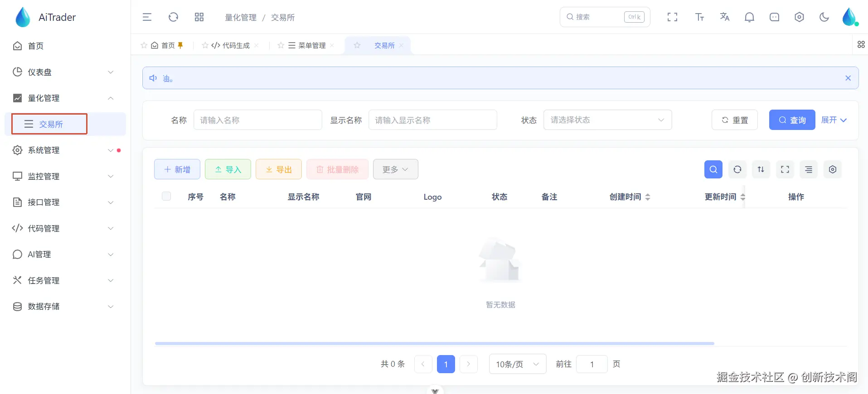
Task: Click the horizontal table scrollbar
Action: point(434,343)
